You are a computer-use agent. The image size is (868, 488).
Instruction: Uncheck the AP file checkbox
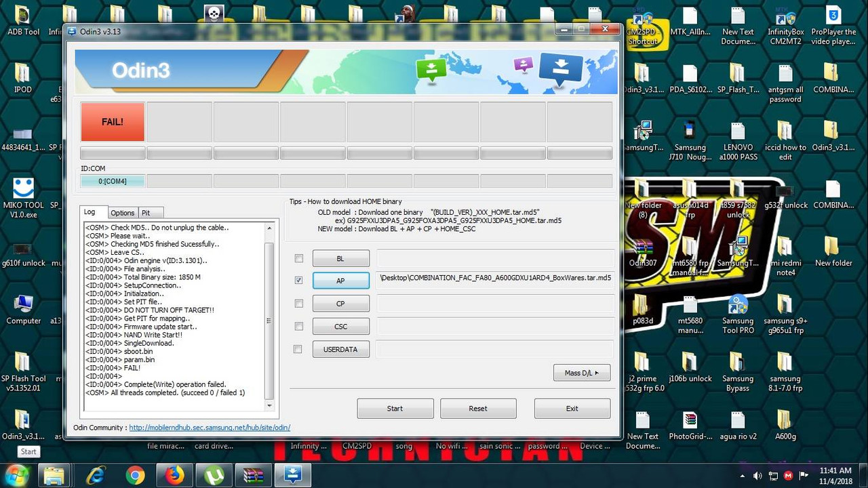click(298, 280)
